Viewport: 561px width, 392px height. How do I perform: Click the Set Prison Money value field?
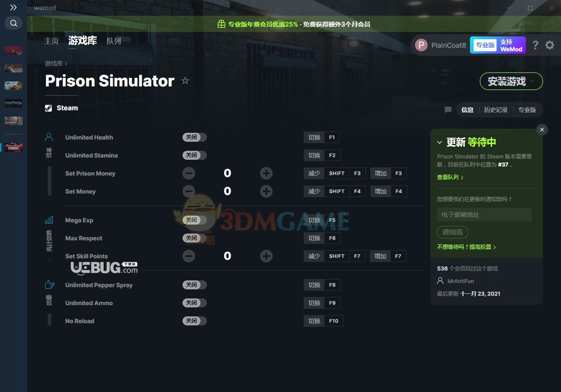click(228, 173)
